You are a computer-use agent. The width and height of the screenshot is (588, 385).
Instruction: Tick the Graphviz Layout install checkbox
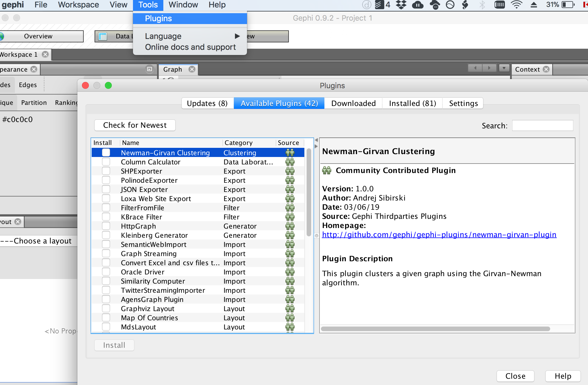click(x=106, y=309)
